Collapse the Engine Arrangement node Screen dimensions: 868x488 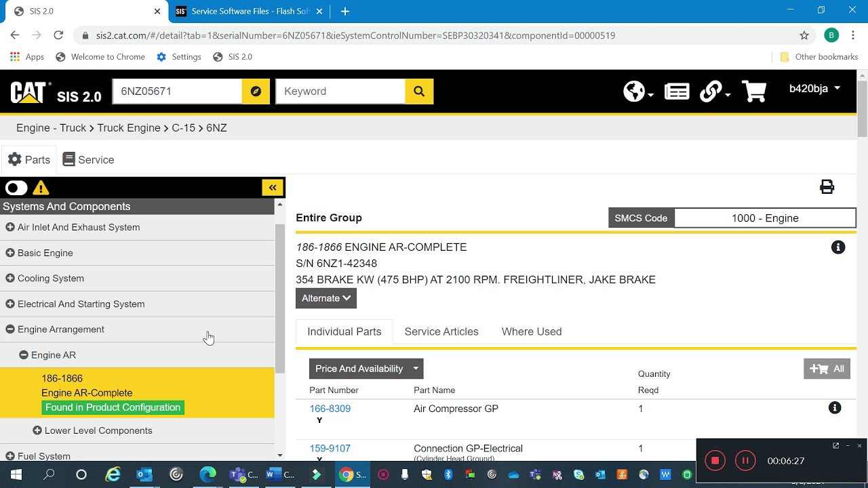pos(10,329)
